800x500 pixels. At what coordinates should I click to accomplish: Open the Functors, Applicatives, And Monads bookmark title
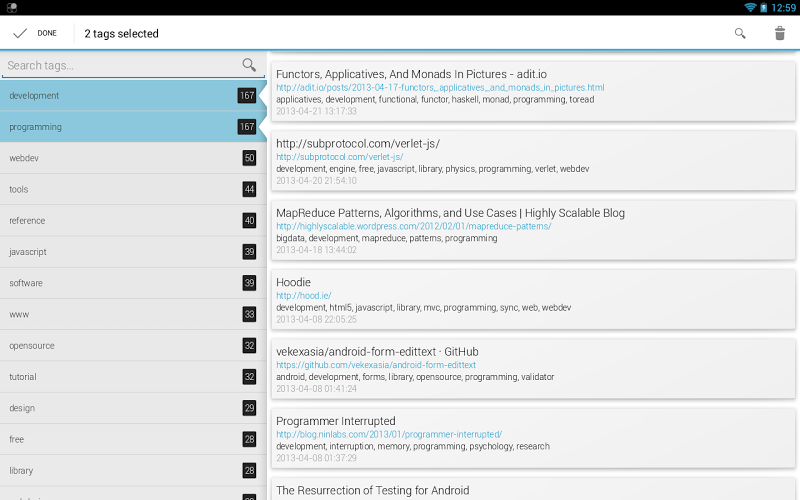(x=411, y=74)
